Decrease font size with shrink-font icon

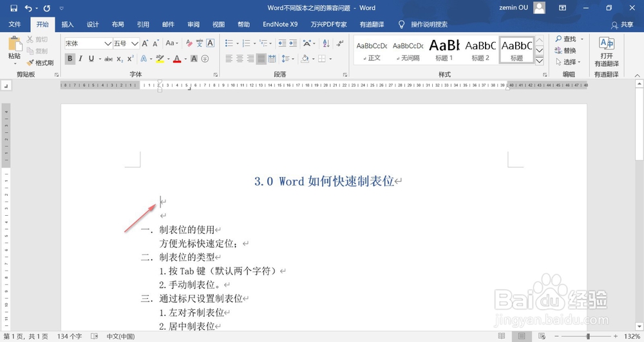coord(156,43)
